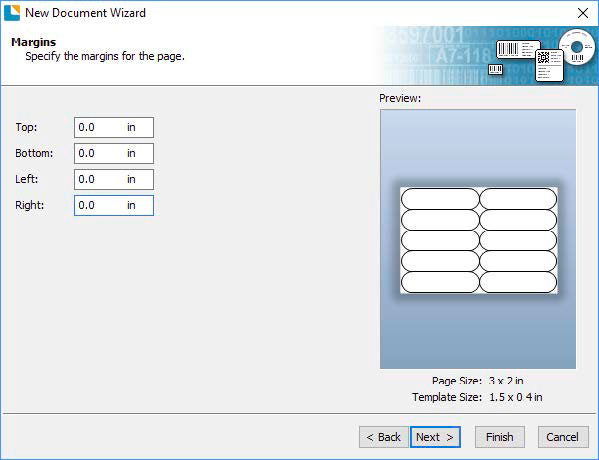Pick the top-right label in the preview sheet

pyautogui.click(x=518, y=199)
